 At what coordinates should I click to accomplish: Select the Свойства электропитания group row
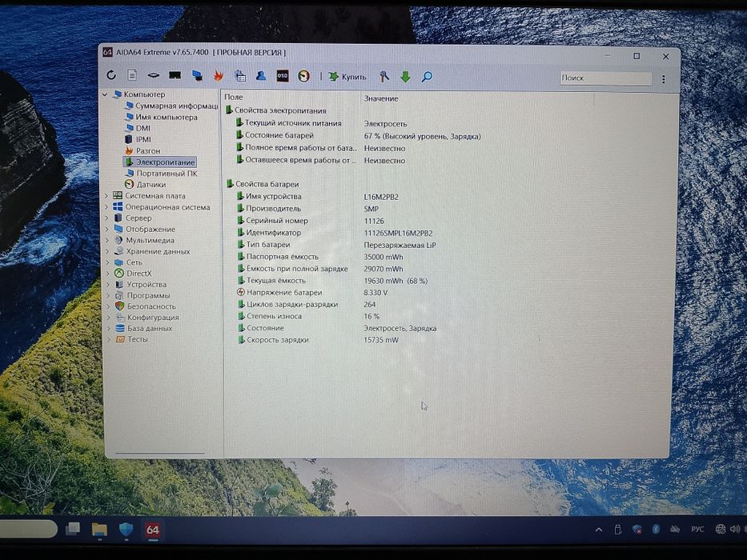coord(276,110)
